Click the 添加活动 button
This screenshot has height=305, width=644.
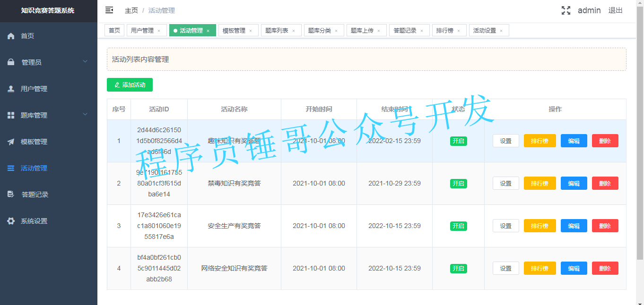point(130,85)
